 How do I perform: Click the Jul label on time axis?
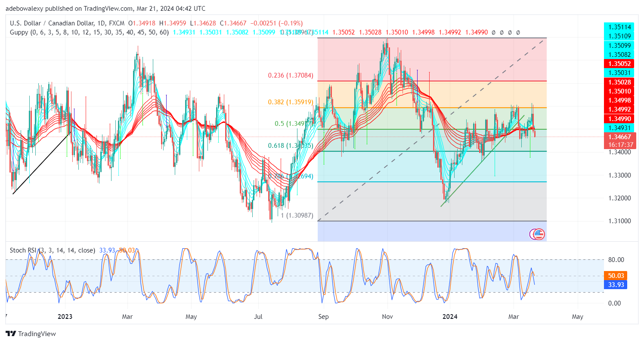click(x=259, y=317)
